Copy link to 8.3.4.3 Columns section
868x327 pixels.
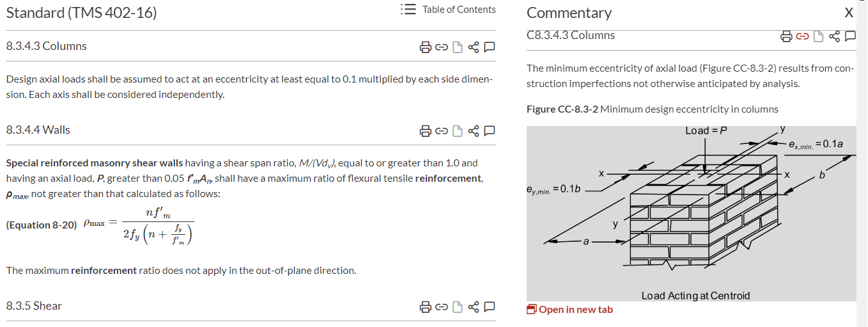[441, 47]
